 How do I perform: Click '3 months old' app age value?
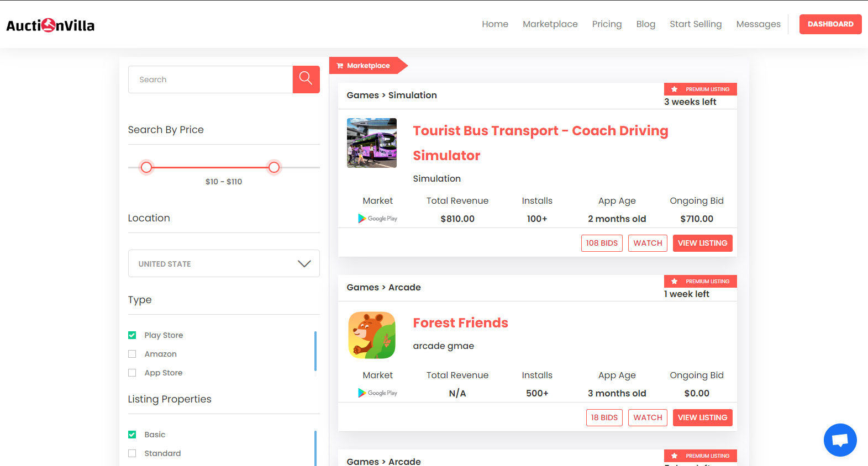(x=617, y=394)
